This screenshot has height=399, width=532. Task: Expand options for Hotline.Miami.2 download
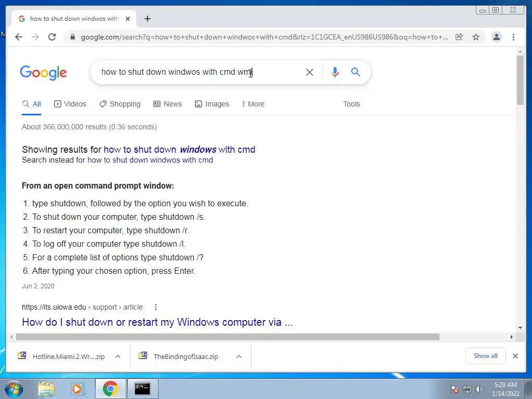point(118,356)
